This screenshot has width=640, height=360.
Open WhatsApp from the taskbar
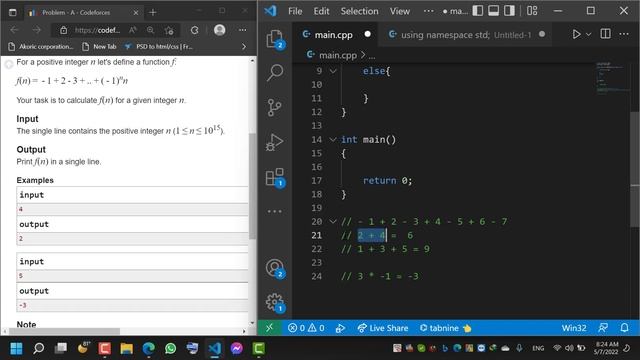pos(170,349)
